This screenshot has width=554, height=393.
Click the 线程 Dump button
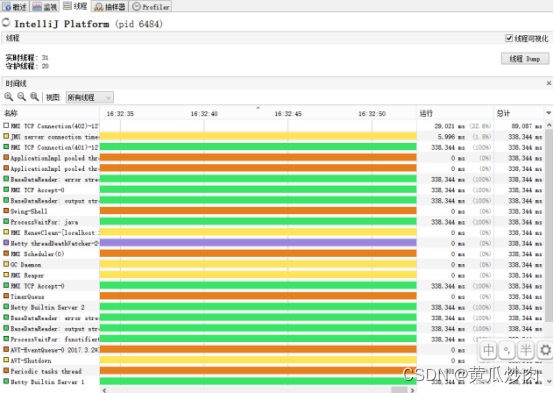pyautogui.click(x=525, y=58)
